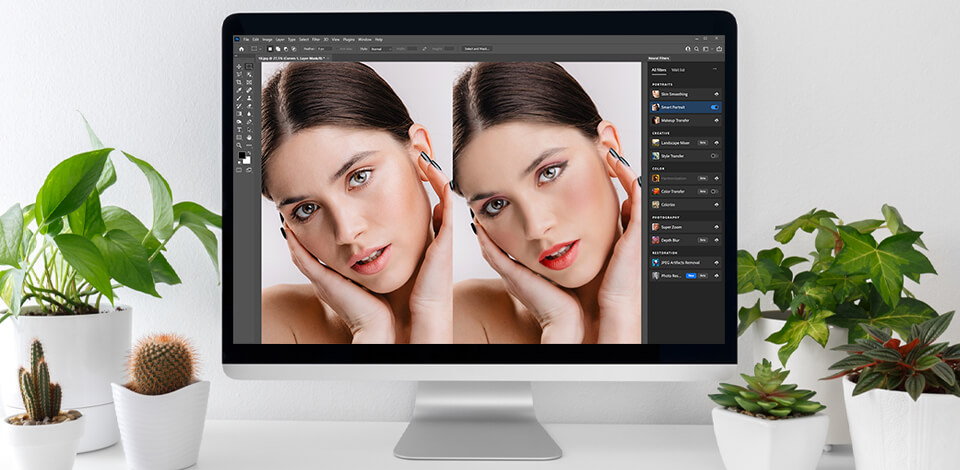960x470 pixels.
Task: Expand the marquee tool preset dropdown
Action: coord(259,48)
